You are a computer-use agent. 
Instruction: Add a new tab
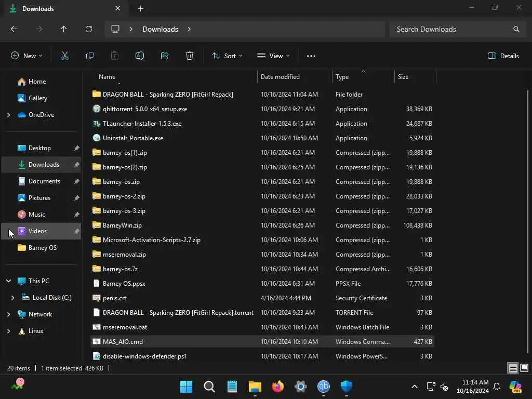140,9
